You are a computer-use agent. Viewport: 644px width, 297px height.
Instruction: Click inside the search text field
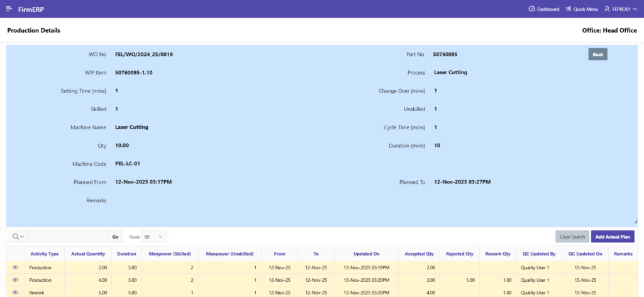(x=68, y=237)
